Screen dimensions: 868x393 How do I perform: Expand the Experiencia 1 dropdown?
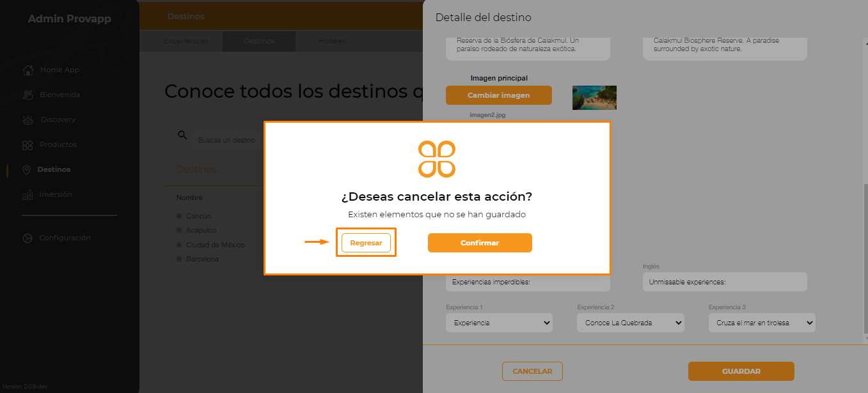pos(499,323)
